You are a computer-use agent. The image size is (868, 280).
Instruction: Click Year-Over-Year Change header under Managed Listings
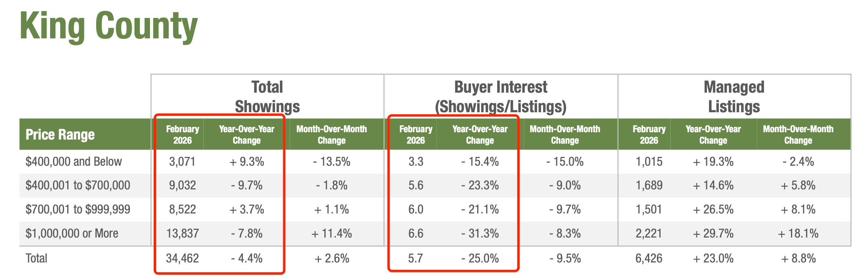[713, 135]
